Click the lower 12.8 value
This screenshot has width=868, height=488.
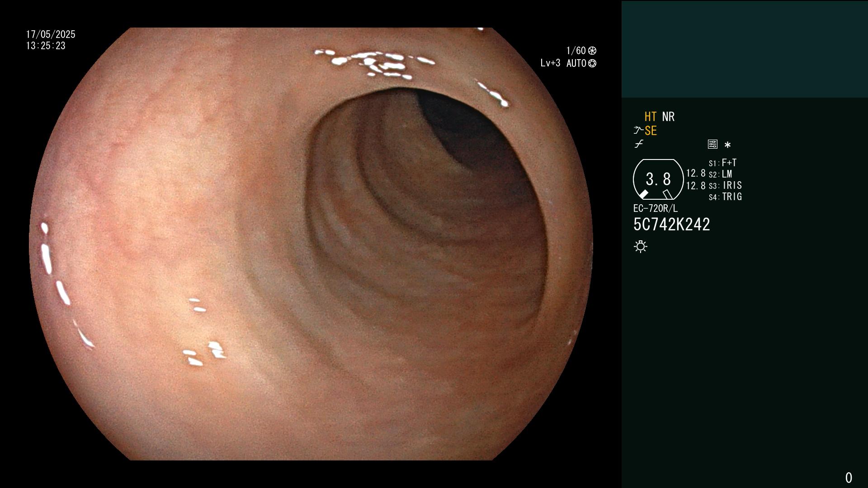coord(696,186)
